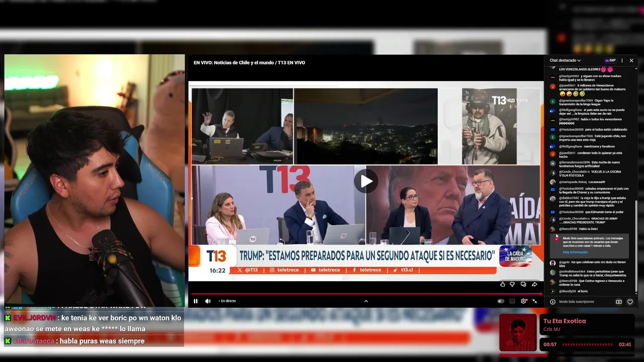Click 'Tu Eta Exotica' song title
The width and height of the screenshot is (644, 362).
coord(565,321)
